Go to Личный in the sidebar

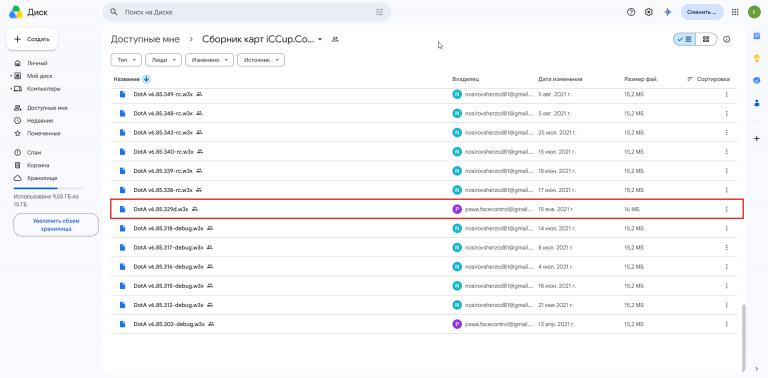(x=37, y=63)
